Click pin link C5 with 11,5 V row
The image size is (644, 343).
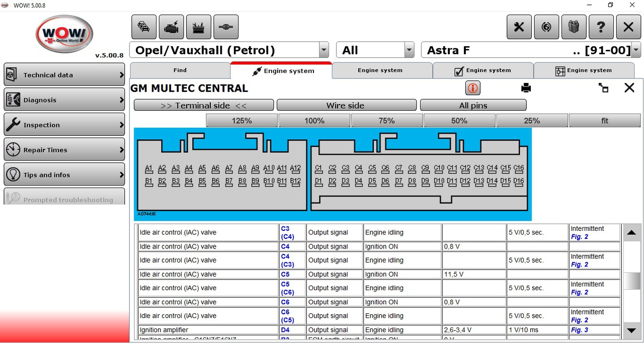point(285,274)
